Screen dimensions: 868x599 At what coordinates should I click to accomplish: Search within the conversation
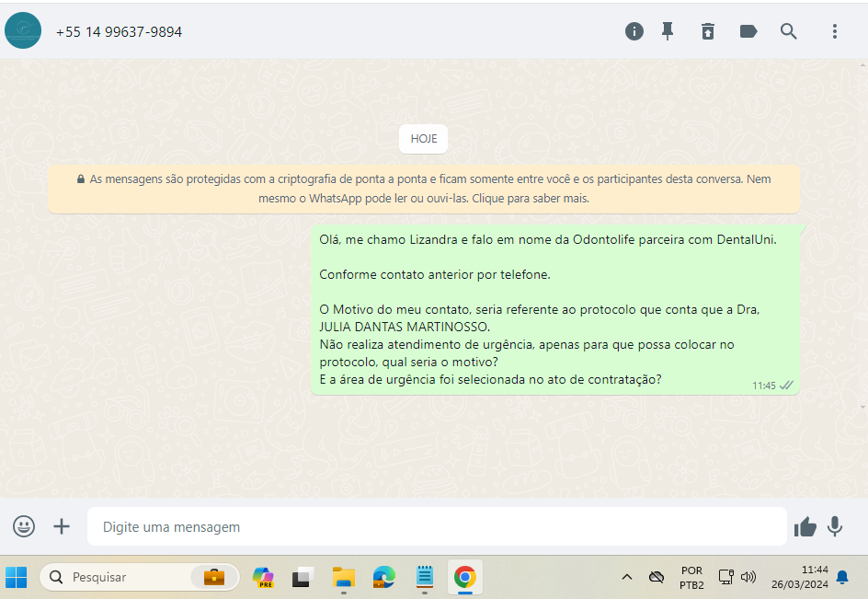pos(789,31)
